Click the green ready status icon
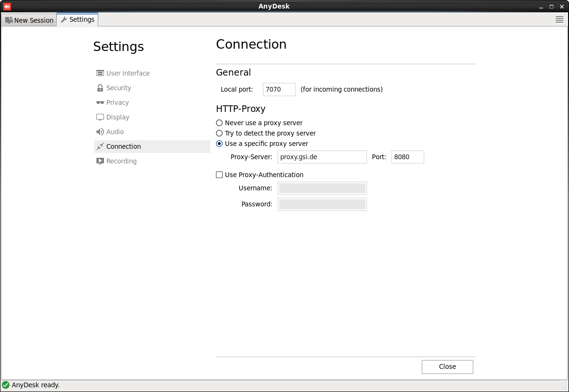Viewport: 569px width, 392px height. (x=6, y=385)
